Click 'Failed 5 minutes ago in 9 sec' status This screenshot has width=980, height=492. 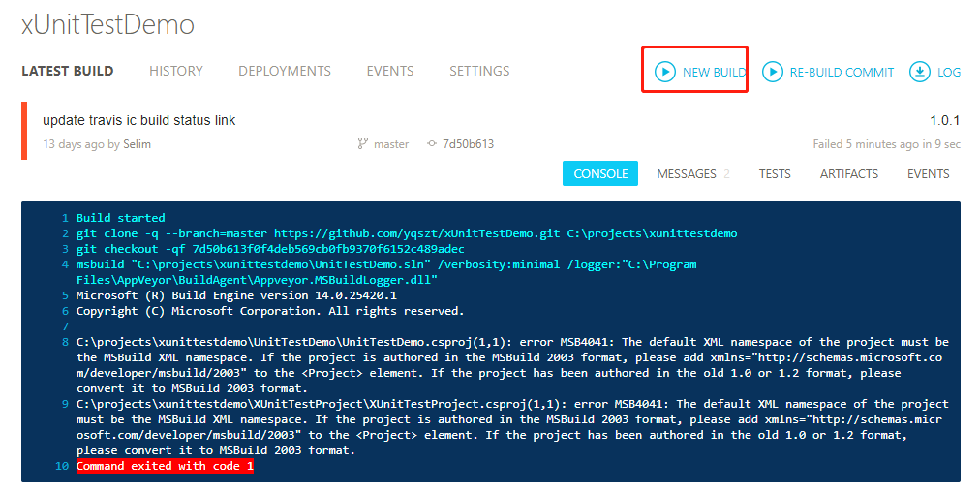click(886, 143)
